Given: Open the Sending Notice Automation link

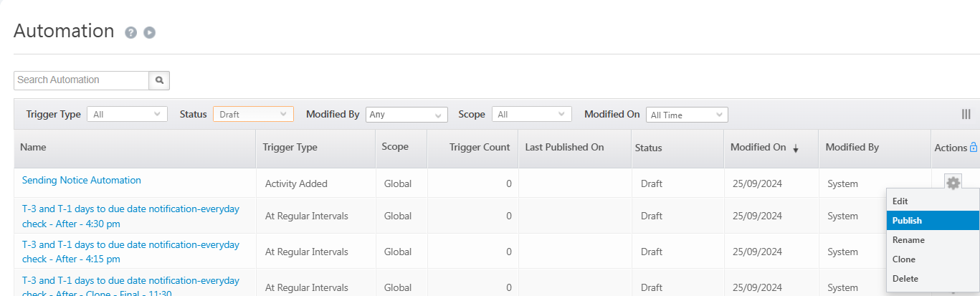Looking at the screenshot, I should pos(82,181).
